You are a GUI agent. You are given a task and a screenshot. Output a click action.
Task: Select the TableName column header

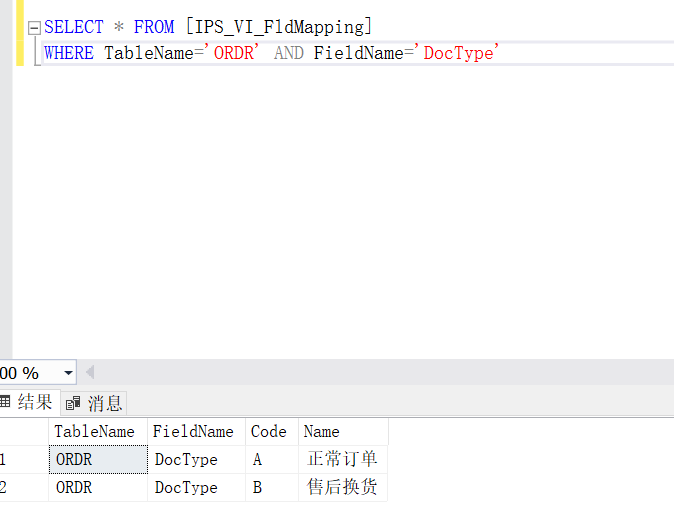[98, 431]
